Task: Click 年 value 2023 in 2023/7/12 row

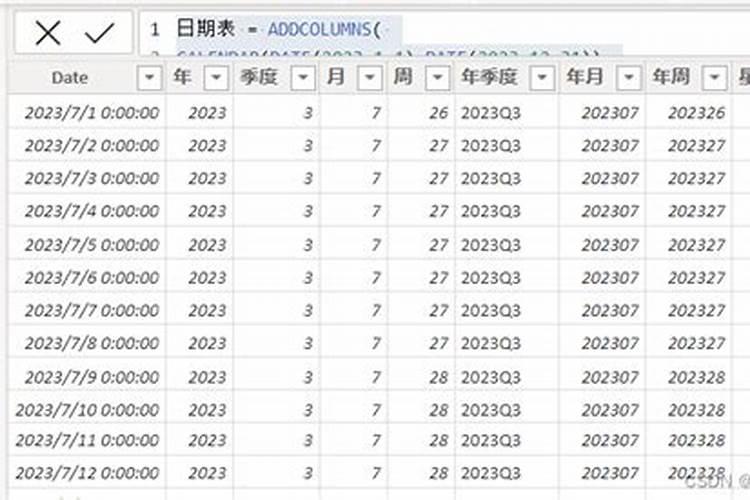Action: tap(207, 473)
